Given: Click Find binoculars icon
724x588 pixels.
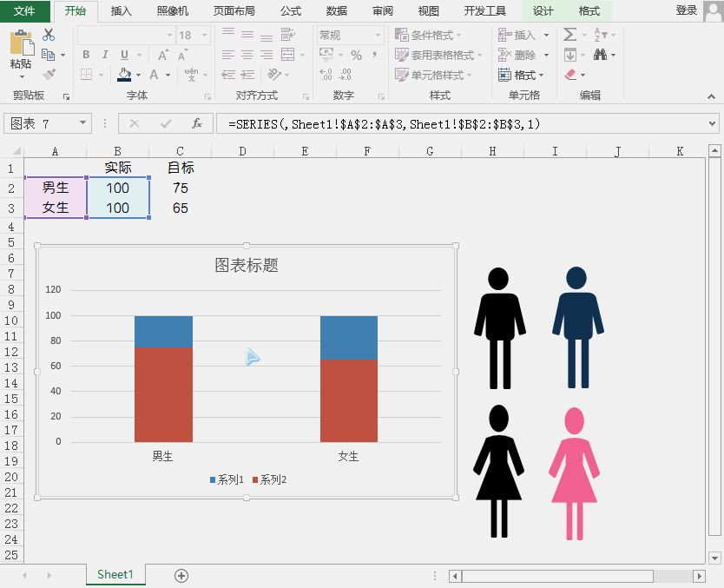Looking at the screenshot, I should 600,55.
